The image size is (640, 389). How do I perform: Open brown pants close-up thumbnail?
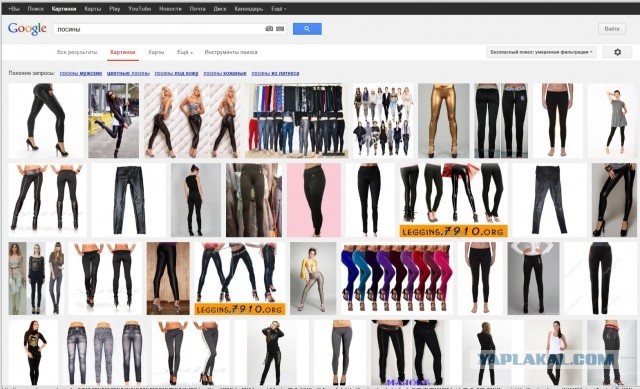pos(254,200)
